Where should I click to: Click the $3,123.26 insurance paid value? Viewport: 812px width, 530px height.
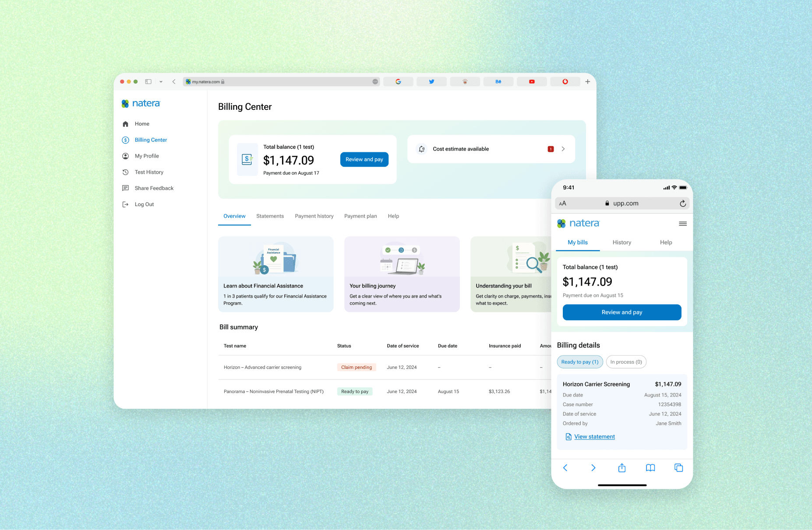coord(499,392)
